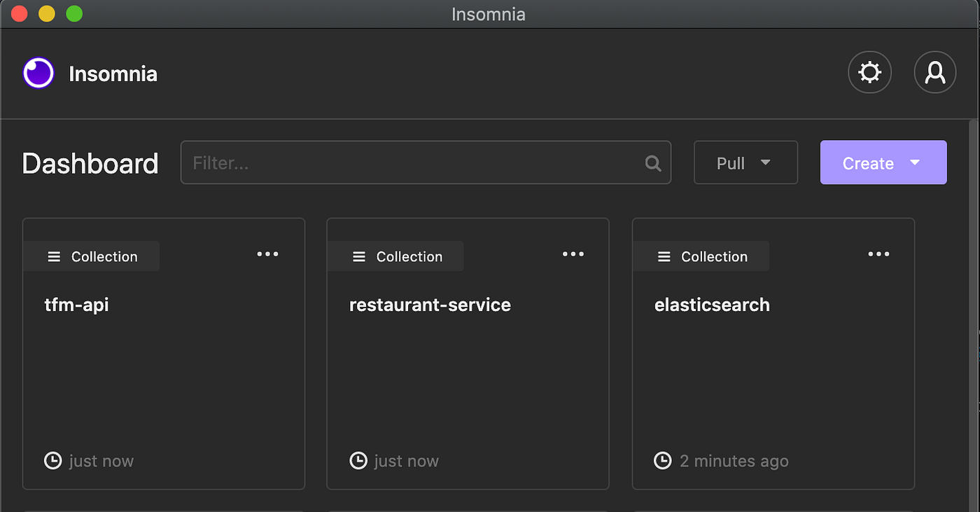
Task: Open the three-dots menu on the restaurant-service card
Action: 573,254
